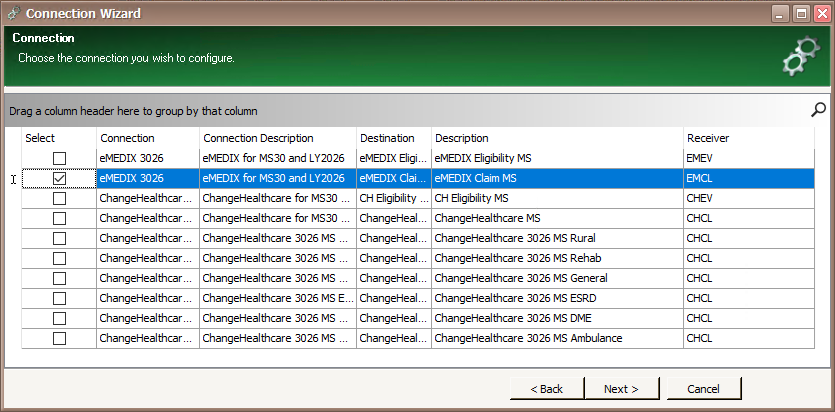This screenshot has height=412, width=835.
Task: Select the CH Eligibility MS description cell
Action: coord(558,199)
